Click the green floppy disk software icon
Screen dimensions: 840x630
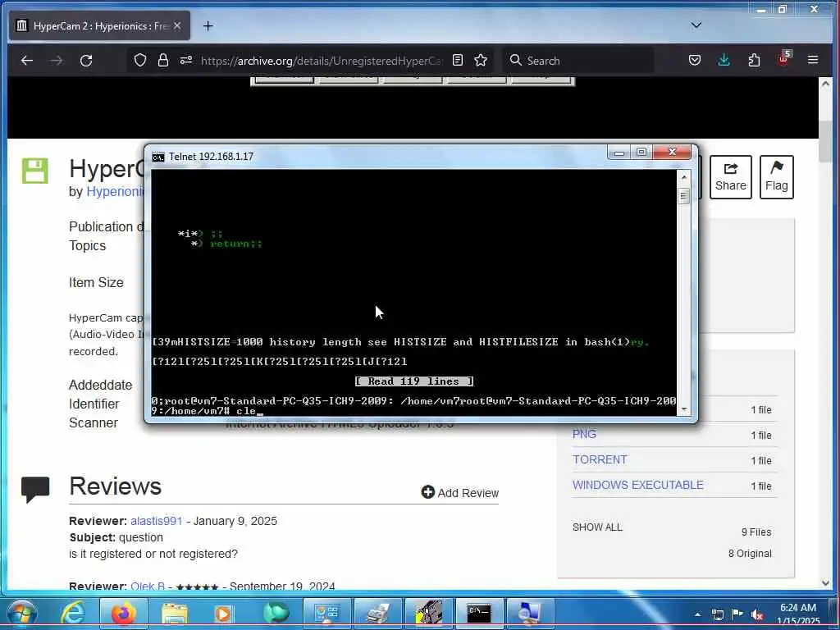(x=34, y=171)
